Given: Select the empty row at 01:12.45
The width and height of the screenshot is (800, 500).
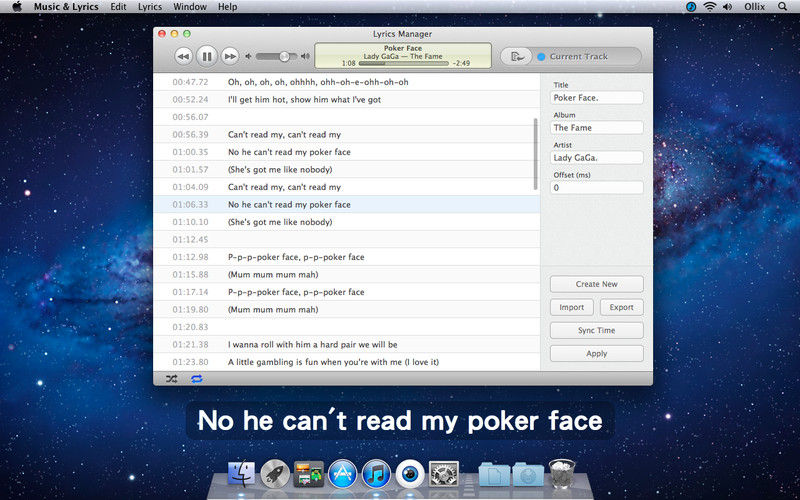Looking at the screenshot, I should (x=346, y=239).
